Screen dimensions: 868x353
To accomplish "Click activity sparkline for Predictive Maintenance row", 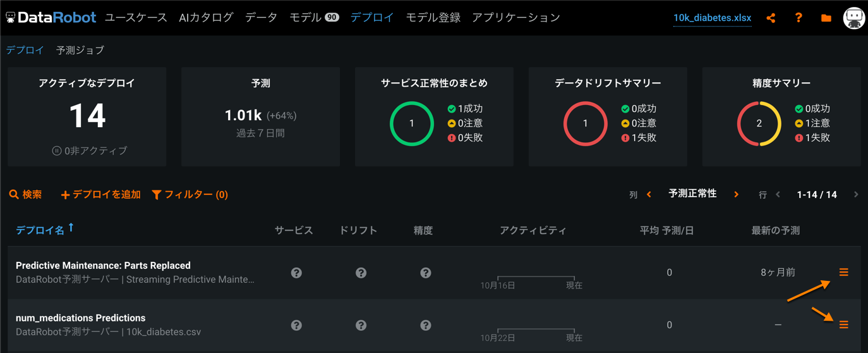I will coord(536,279).
